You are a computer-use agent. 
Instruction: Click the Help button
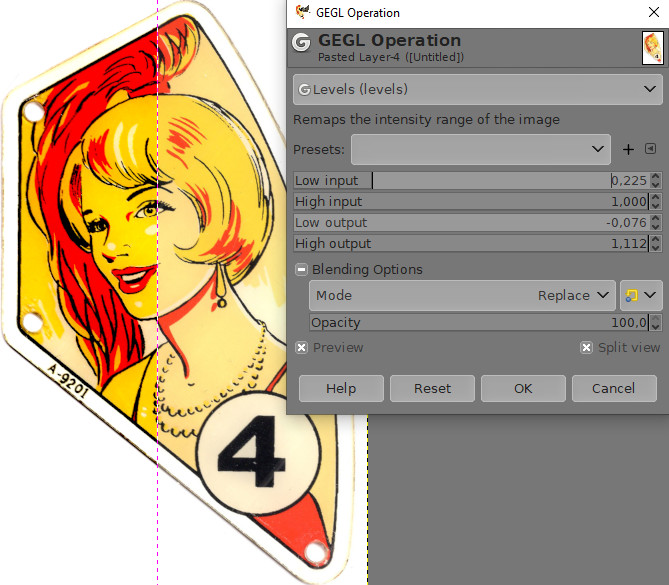click(x=341, y=388)
